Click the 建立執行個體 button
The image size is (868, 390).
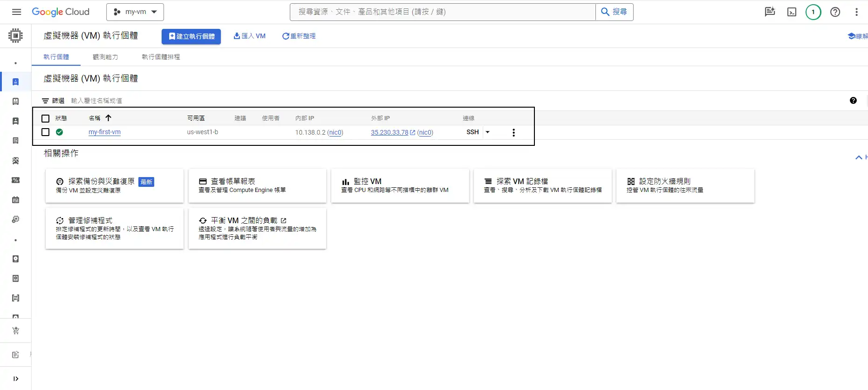[x=191, y=36]
